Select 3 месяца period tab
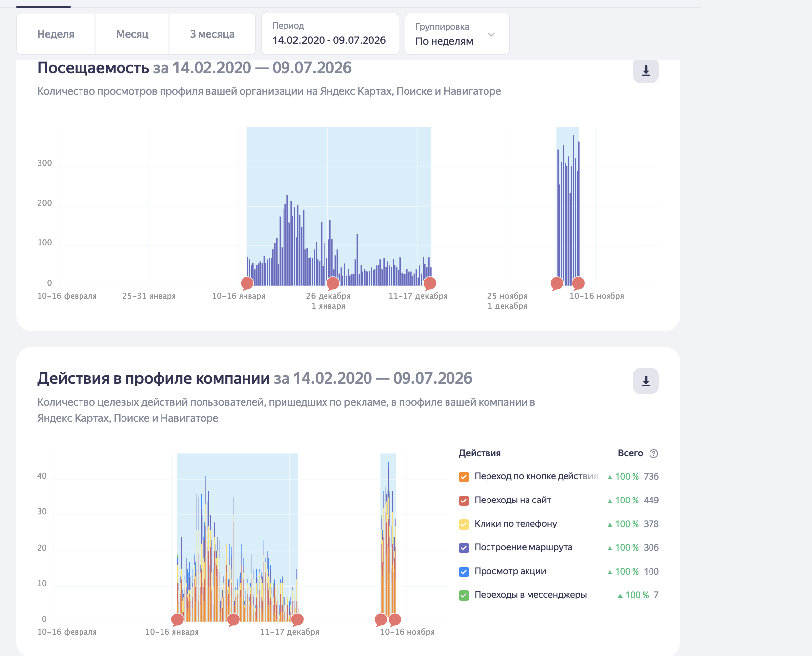 click(212, 34)
